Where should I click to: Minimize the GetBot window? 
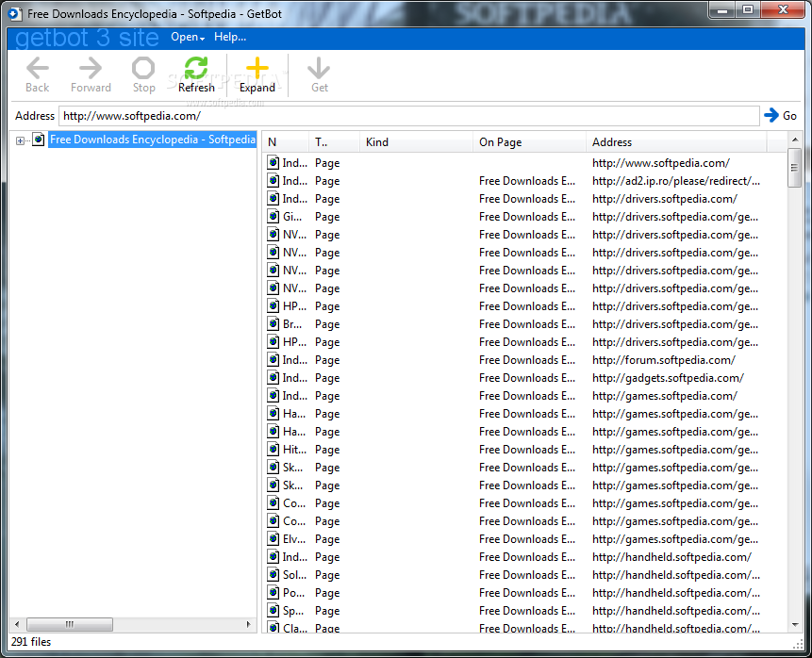[723, 9]
